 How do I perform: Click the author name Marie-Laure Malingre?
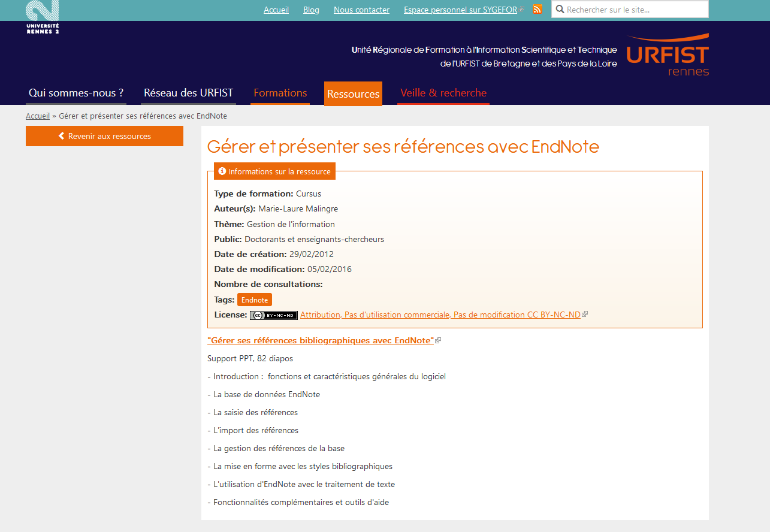(298, 209)
